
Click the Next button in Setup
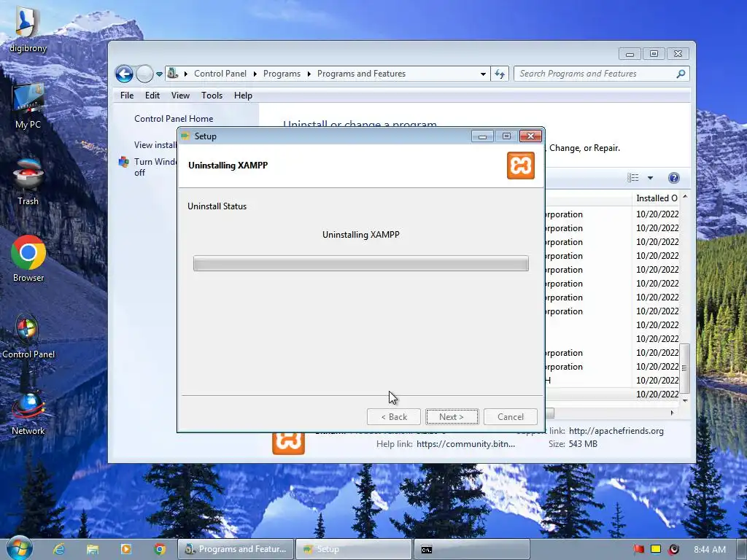[x=452, y=416]
